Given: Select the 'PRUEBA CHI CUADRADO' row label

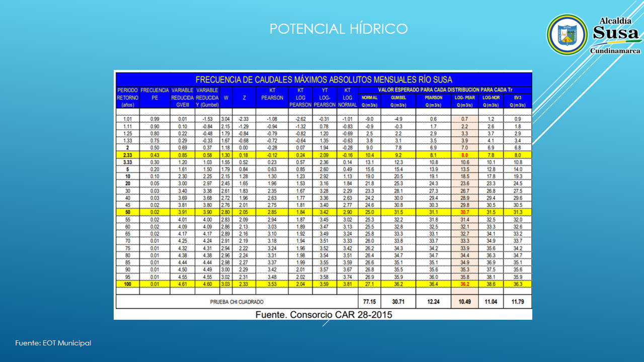Looking at the screenshot, I should click(236, 302).
